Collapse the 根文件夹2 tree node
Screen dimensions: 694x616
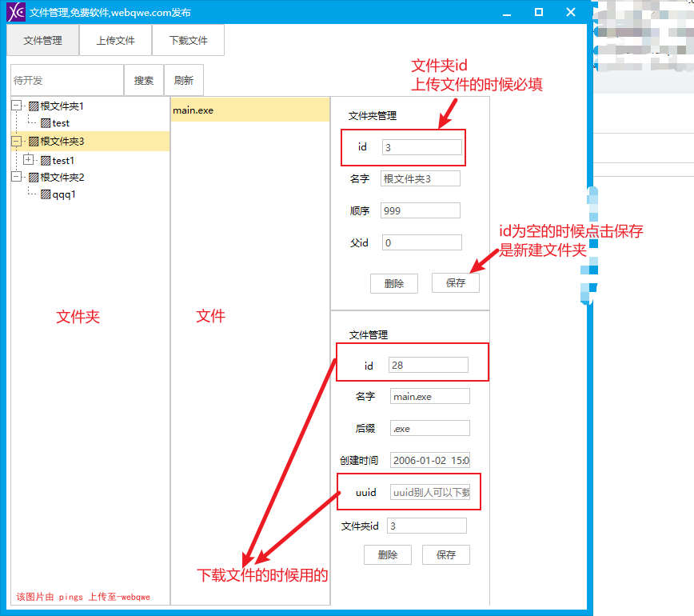pos(17,177)
